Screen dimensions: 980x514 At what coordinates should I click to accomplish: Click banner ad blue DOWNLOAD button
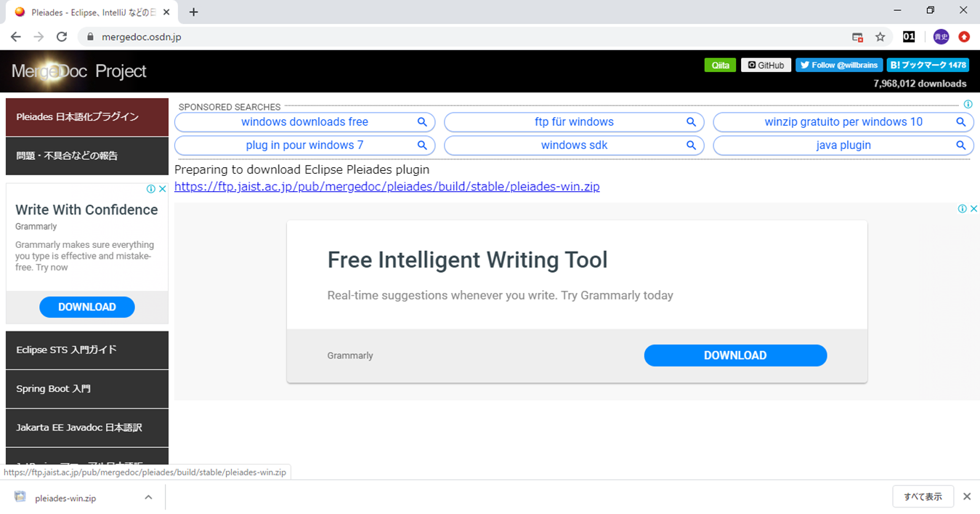click(735, 356)
